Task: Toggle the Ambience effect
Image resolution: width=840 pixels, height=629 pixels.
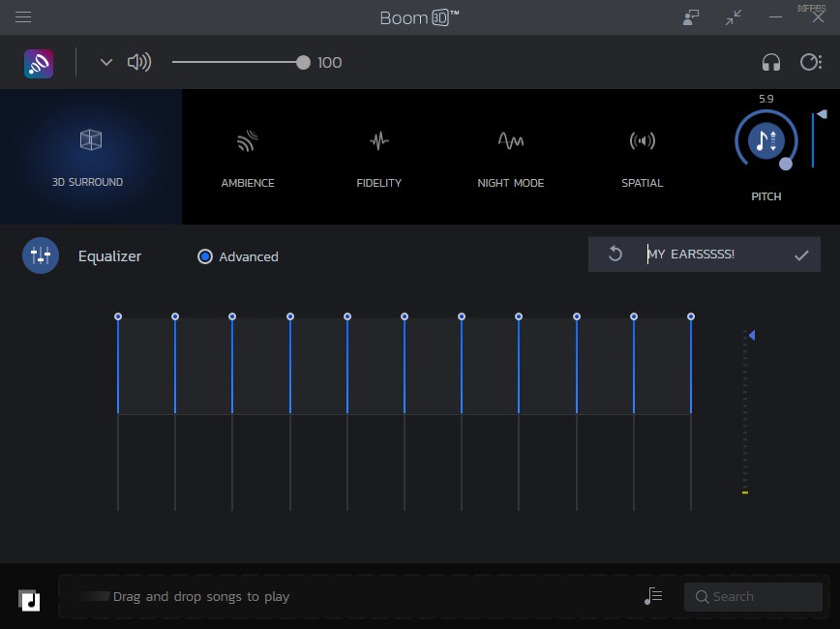Action: point(248,157)
